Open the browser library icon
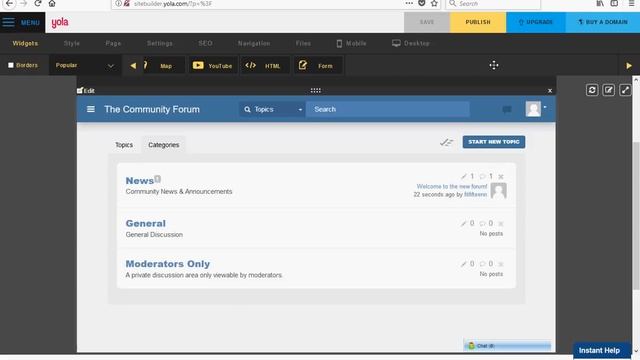Screen dimensions: 640x360 pos(600,4)
